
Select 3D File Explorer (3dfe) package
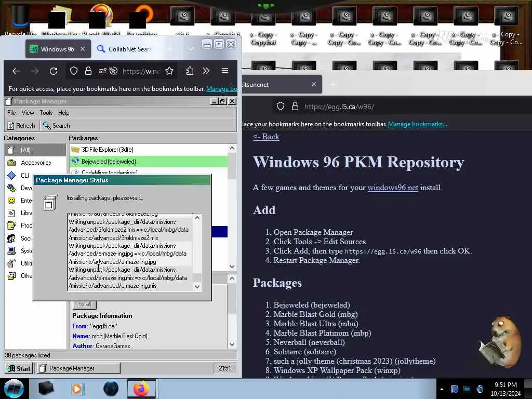tap(149, 150)
